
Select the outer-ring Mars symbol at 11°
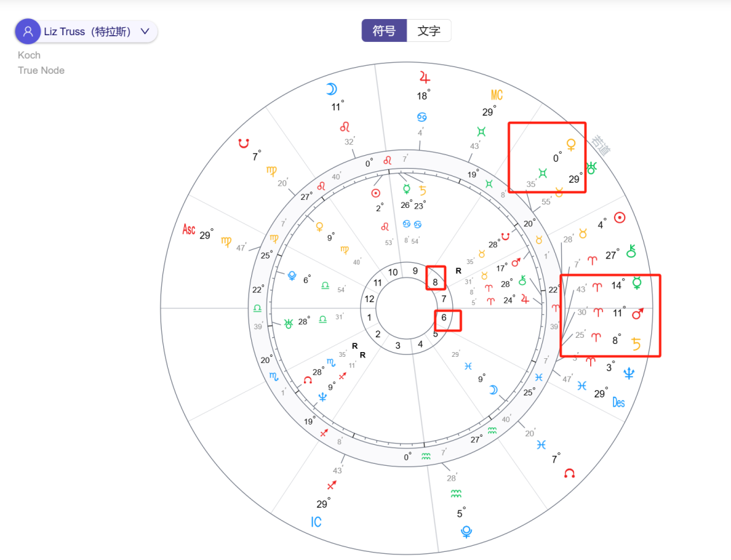(636, 313)
